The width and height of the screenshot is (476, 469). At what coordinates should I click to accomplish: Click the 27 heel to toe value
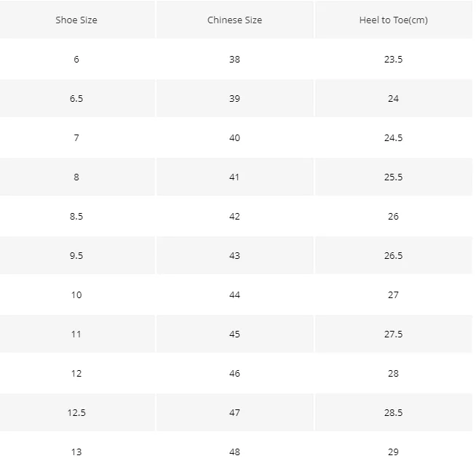click(394, 295)
